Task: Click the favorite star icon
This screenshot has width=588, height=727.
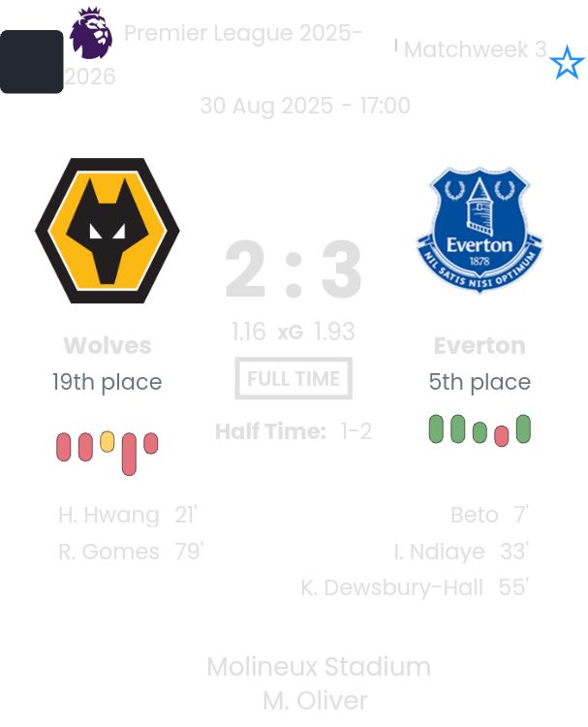Action: pos(567,64)
